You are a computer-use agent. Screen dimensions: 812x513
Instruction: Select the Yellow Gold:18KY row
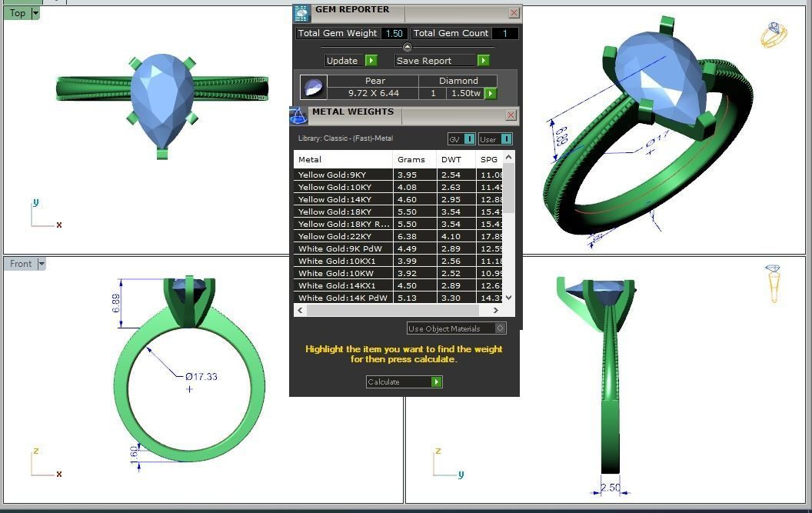[398, 212]
